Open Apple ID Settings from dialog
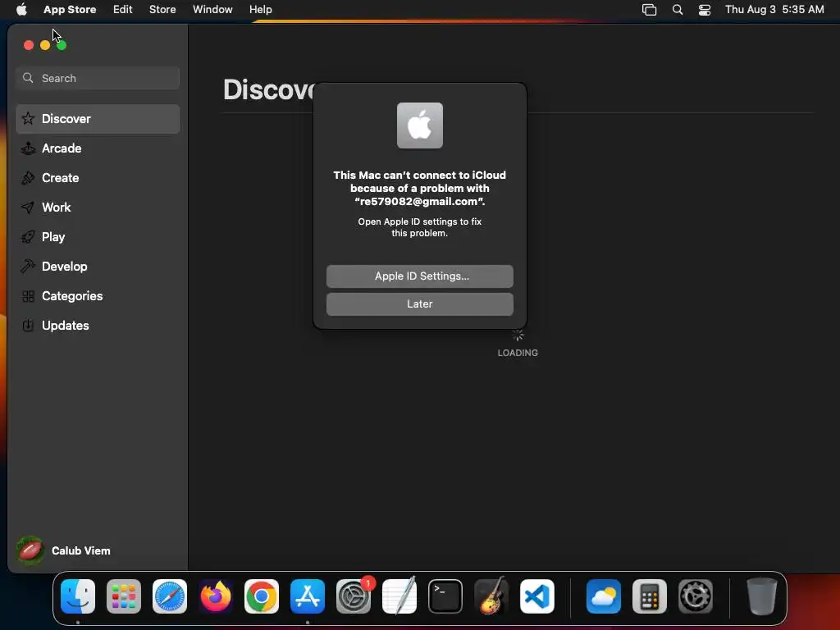The height and width of the screenshot is (630, 840). (419, 276)
